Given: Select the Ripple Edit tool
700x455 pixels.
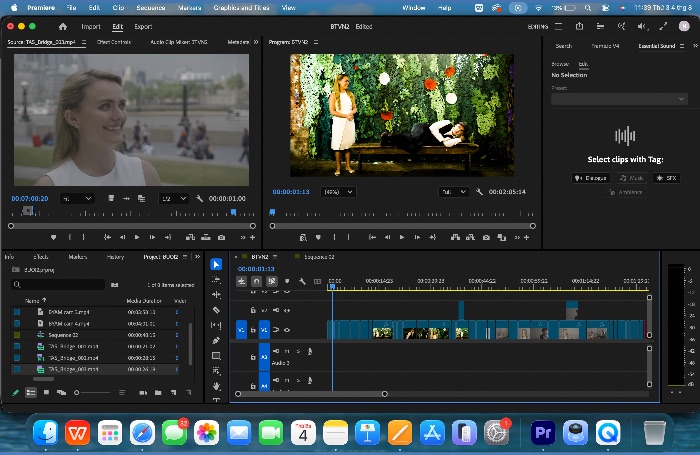Looking at the screenshot, I should tap(216, 295).
